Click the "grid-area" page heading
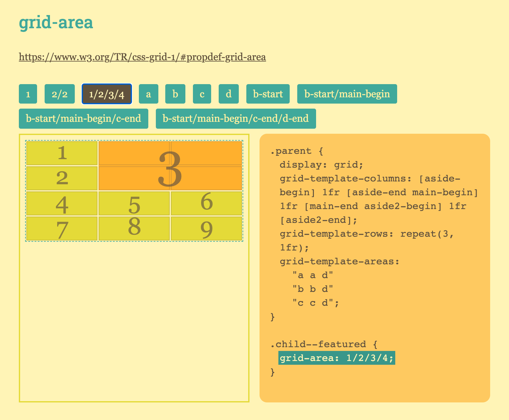The image size is (509, 420). (x=56, y=22)
